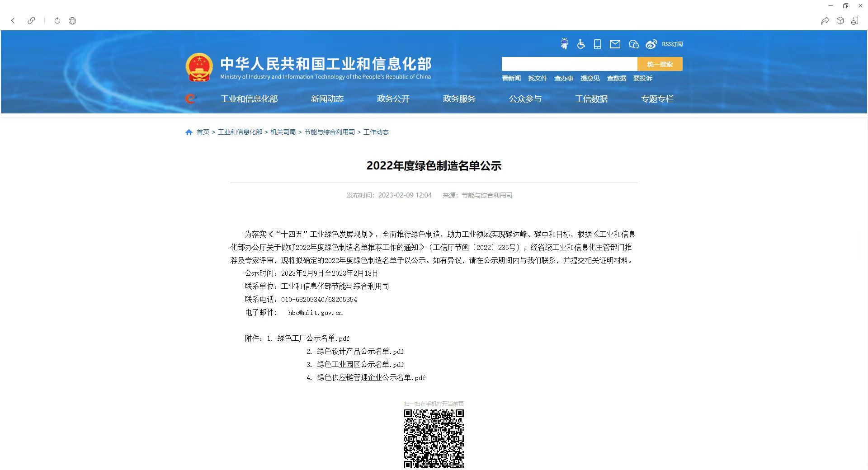Select 工信数据 in the navigation bar
Viewport: 868px width, 470px height.
pos(591,99)
